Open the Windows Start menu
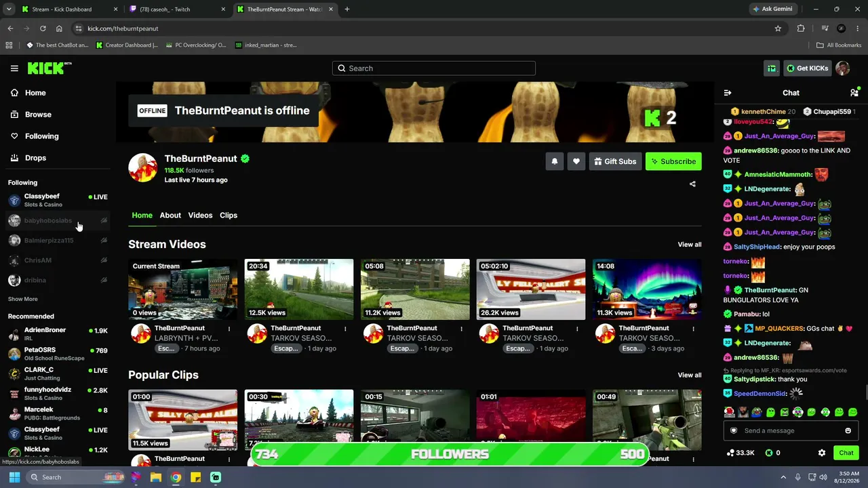868x488 pixels. pyautogui.click(x=14, y=477)
